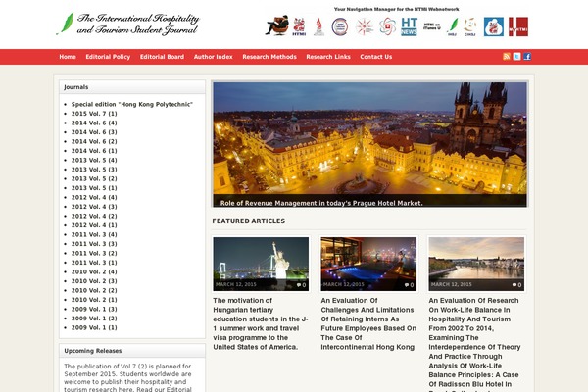Image resolution: width=588 pixels, height=392 pixels.
Task: Click the man-in-armchair navigation manager icon
Action: (x=277, y=25)
